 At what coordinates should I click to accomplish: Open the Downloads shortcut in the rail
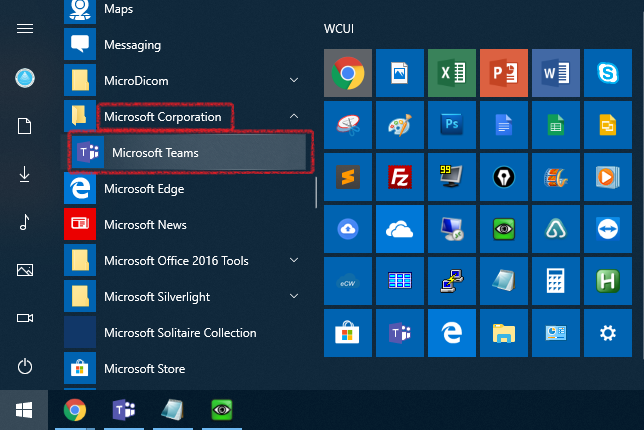[x=25, y=174]
